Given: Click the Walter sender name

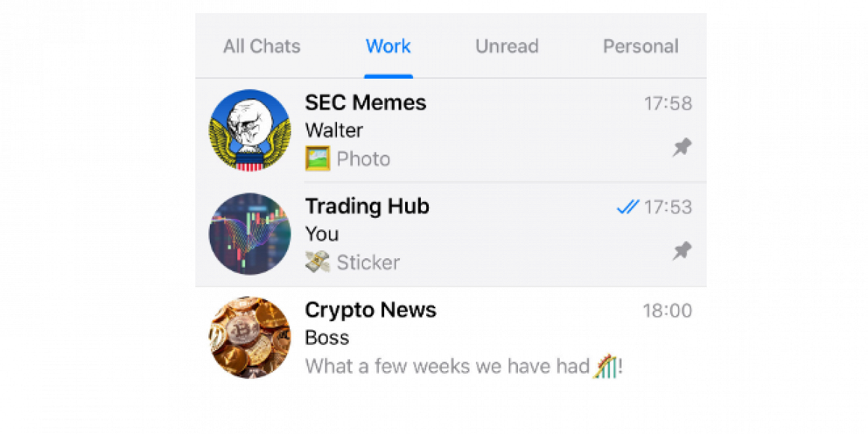Looking at the screenshot, I should pos(334,131).
